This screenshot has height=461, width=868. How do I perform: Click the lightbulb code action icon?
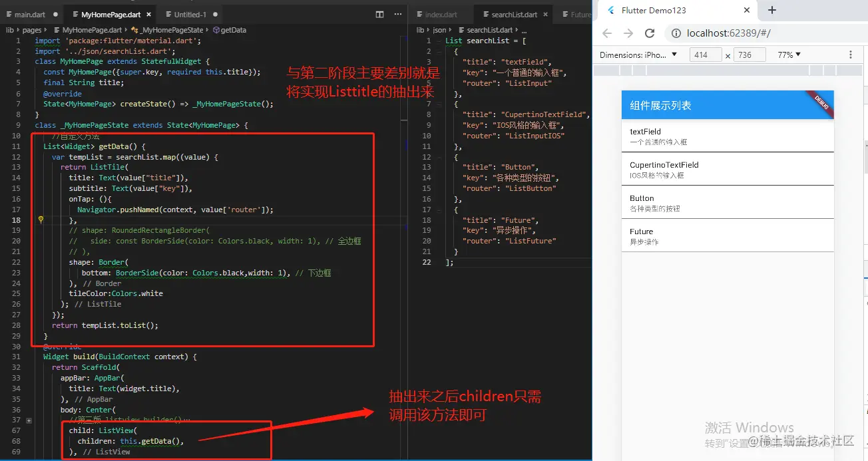(41, 220)
